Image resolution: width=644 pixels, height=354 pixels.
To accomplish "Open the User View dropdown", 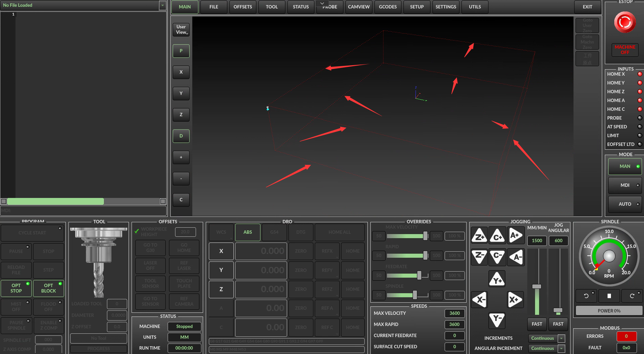I will [181, 30].
